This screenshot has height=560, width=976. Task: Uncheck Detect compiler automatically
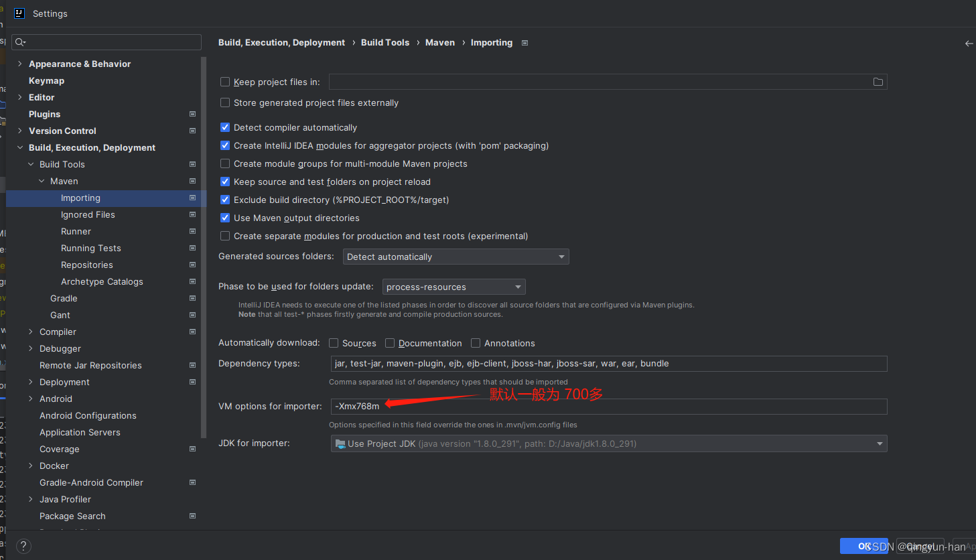pyautogui.click(x=225, y=127)
